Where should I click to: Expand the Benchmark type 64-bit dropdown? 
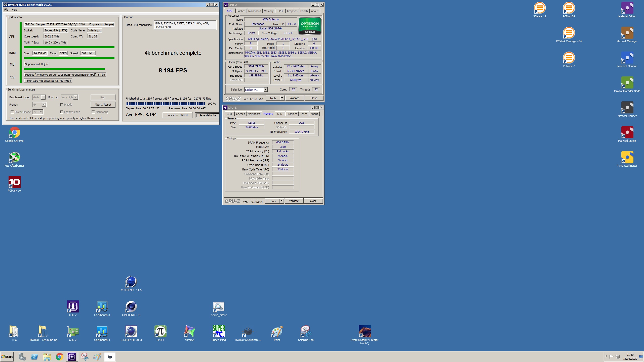pyautogui.click(x=43, y=97)
